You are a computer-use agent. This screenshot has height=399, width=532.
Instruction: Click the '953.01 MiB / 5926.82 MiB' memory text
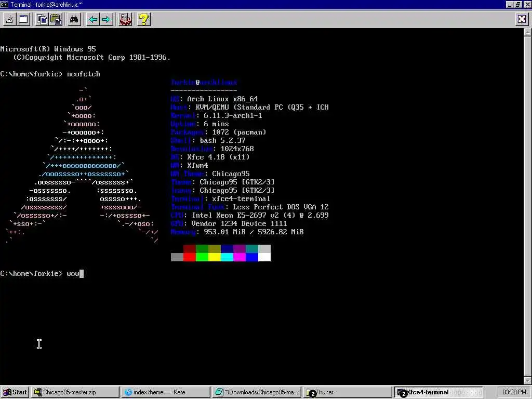point(254,232)
